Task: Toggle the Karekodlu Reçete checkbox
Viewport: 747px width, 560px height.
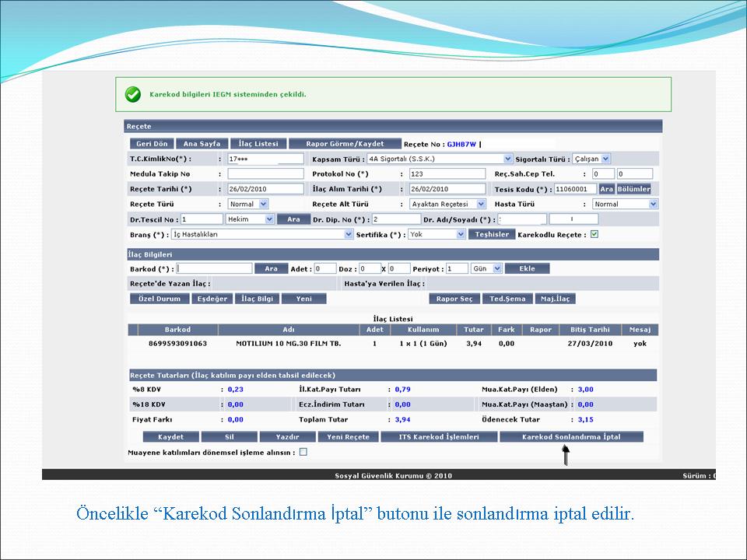Action: click(594, 234)
